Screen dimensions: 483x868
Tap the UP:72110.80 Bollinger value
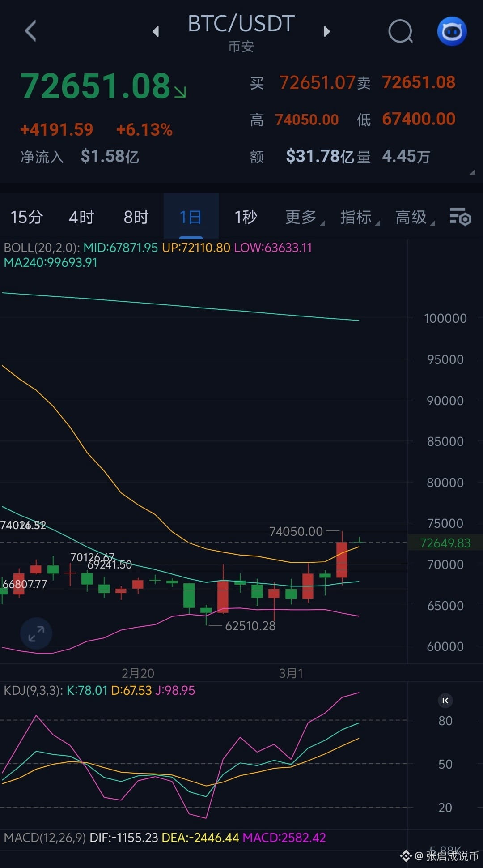coord(196,248)
